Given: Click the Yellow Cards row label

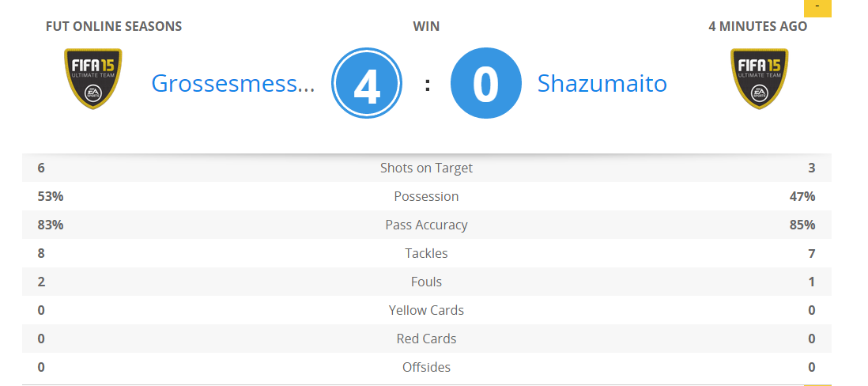Looking at the screenshot, I should point(426,310).
